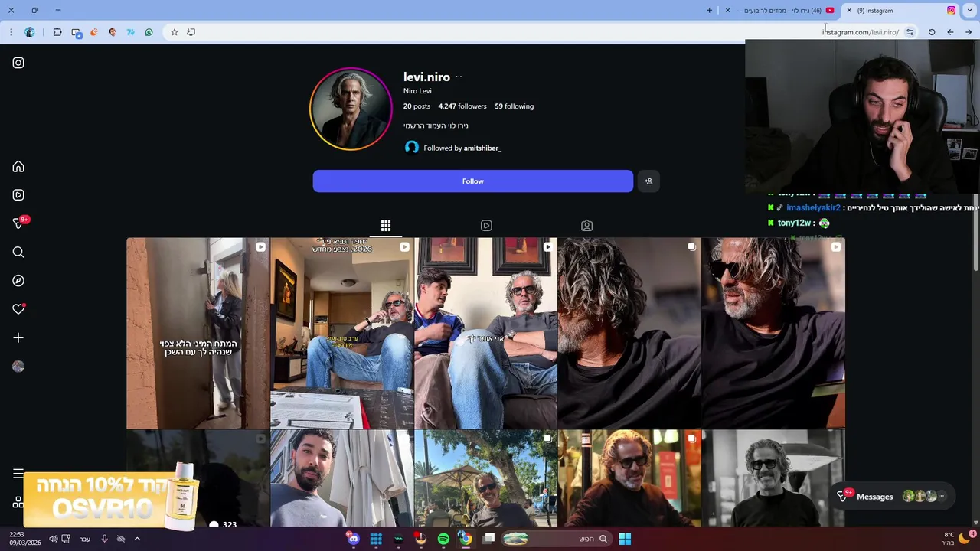The width and height of the screenshot is (980, 551).
Task: Open the 59 following list
Action: (514, 106)
